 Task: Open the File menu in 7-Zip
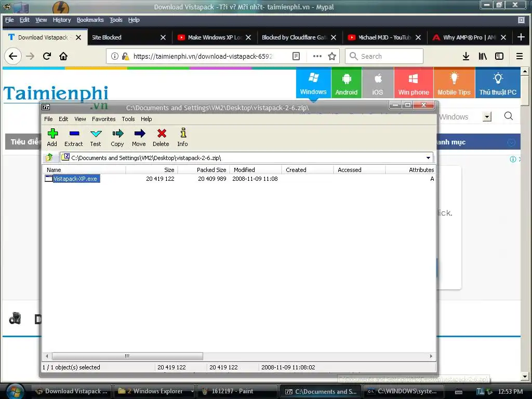pyautogui.click(x=48, y=119)
